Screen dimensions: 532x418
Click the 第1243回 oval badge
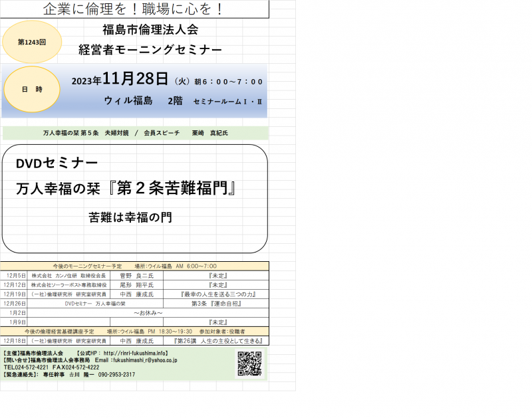pyautogui.click(x=31, y=41)
